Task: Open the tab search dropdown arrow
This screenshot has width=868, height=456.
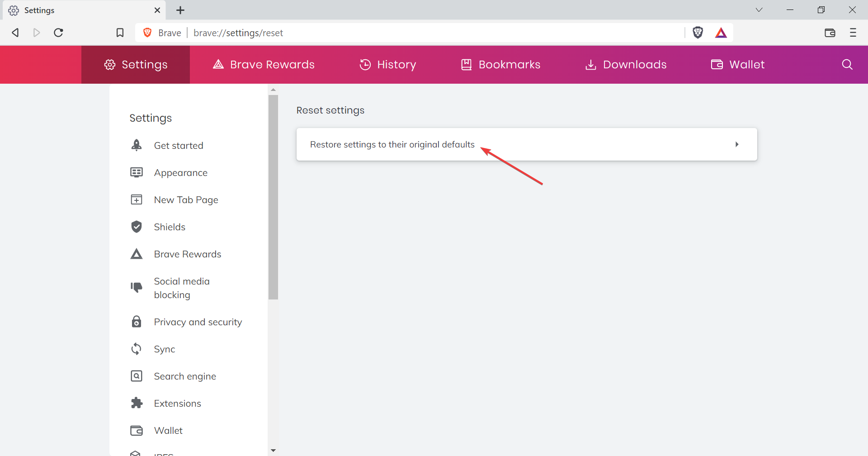Action: pos(759,10)
